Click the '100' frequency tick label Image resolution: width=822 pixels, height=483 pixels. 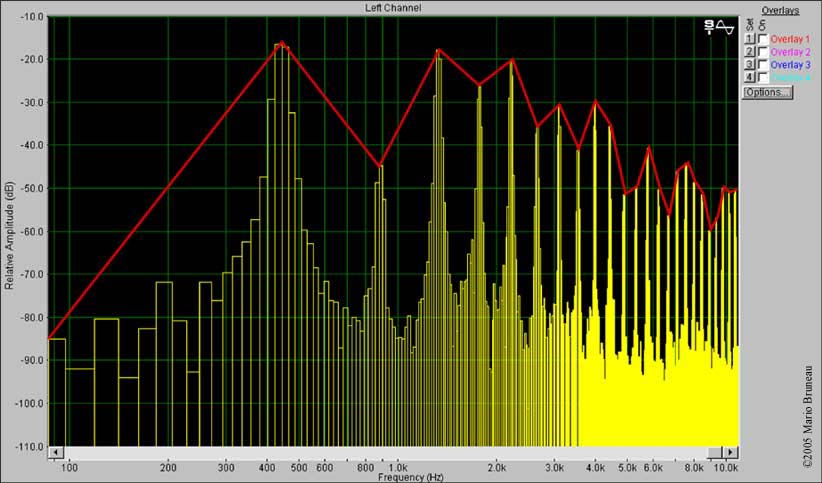[69, 467]
